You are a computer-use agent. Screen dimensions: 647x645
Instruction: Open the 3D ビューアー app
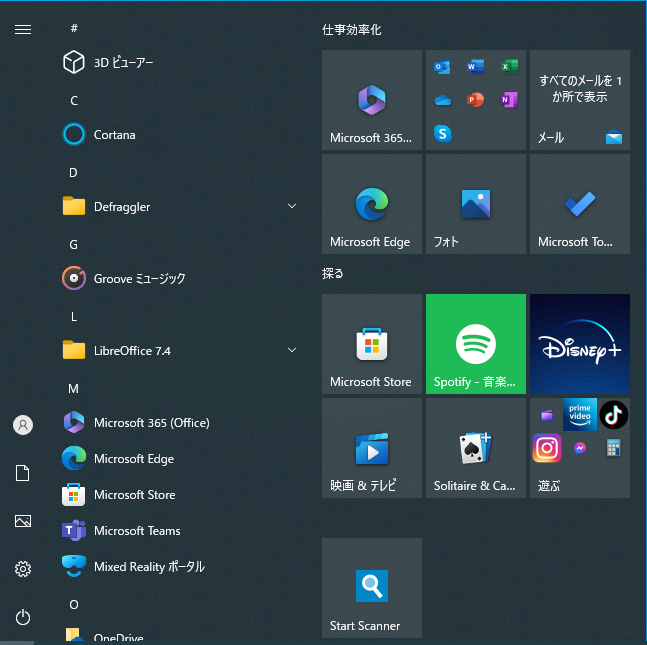coord(178,62)
